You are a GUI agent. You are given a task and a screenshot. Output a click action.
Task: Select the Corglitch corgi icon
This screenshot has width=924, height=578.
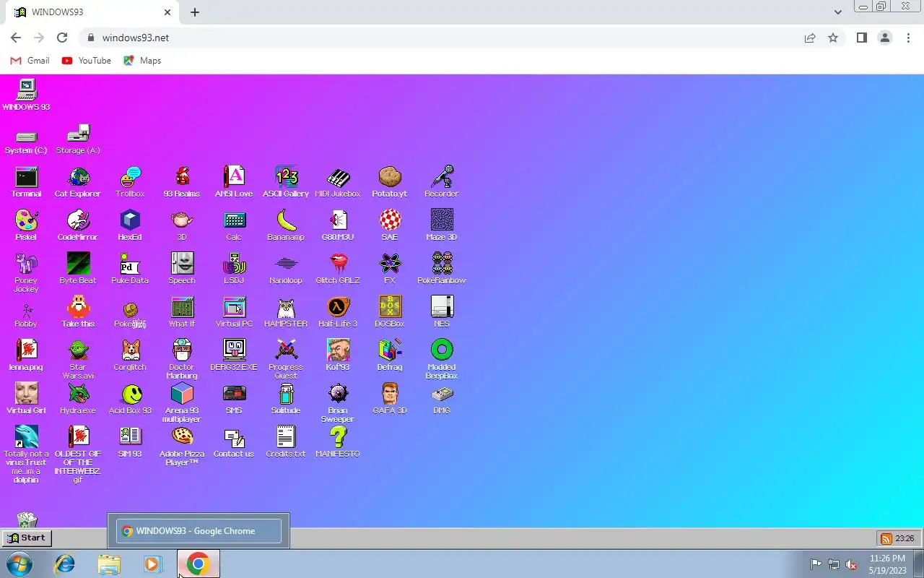coord(130,350)
